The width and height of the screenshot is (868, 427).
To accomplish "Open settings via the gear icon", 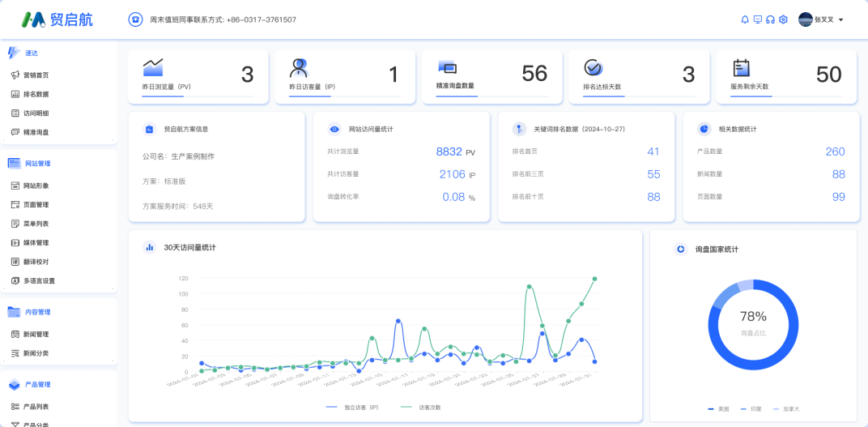I will click(x=783, y=19).
